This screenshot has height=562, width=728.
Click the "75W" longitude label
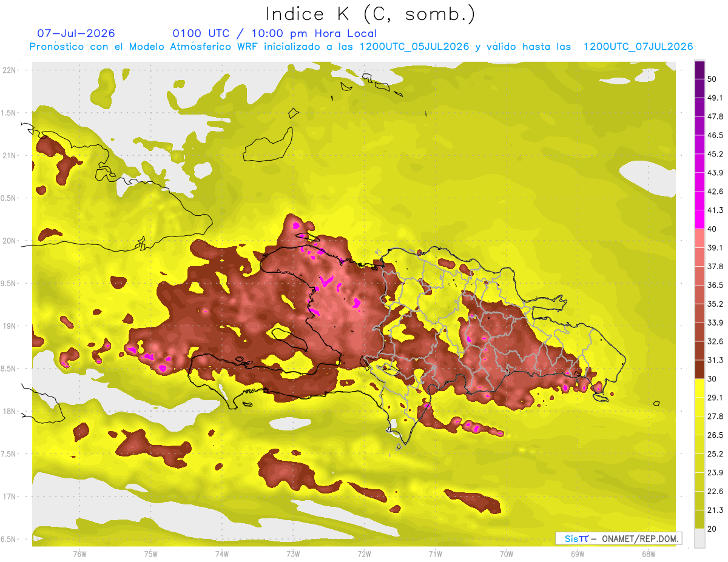tap(150, 554)
